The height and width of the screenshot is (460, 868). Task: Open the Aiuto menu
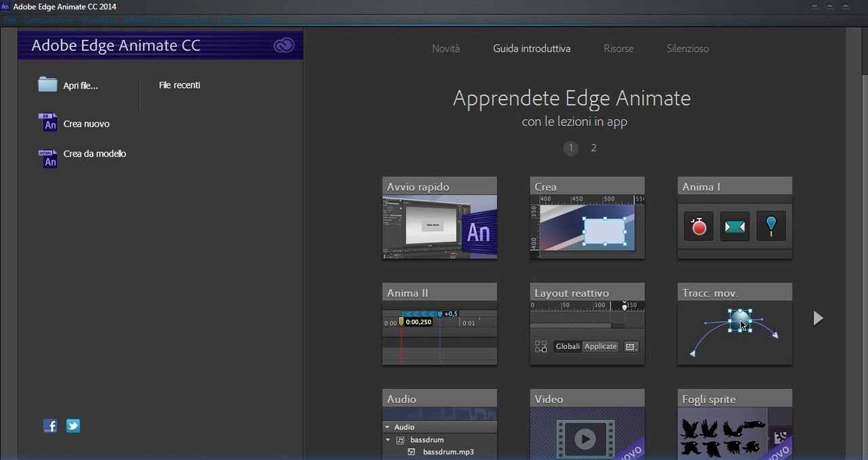264,20
